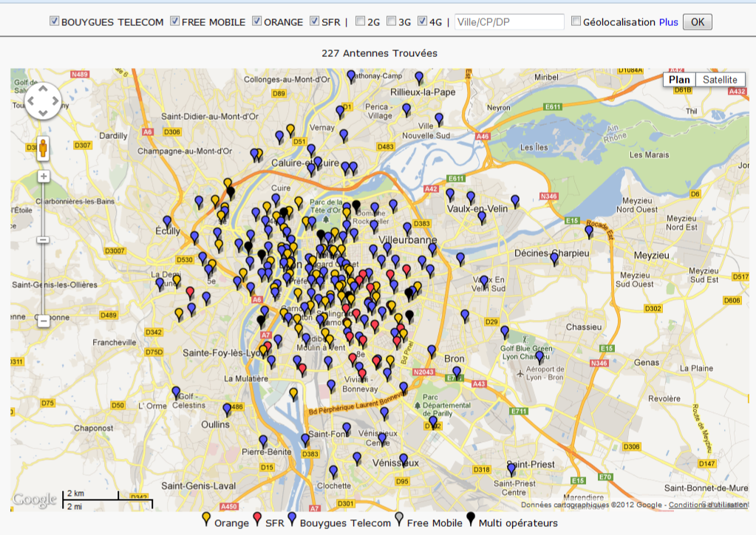
Task: Open blue antenna marker at Écully
Action: click(x=167, y=222)
